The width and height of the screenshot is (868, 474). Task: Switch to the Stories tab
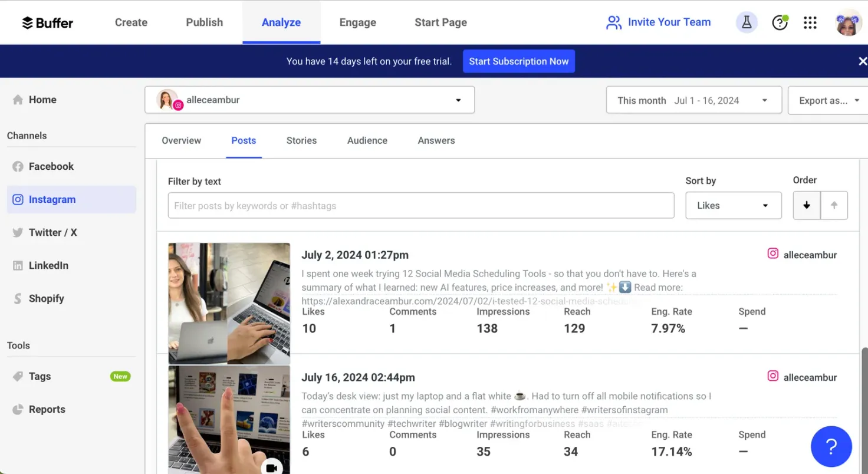coord(301,140)
